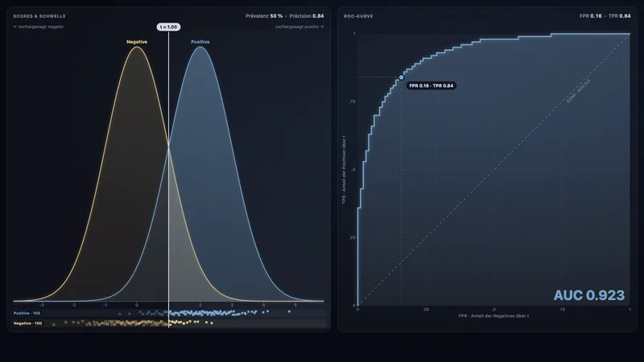This screenshot has height=362, width=644.
Task: Click the operating point marker on ROC curve
Action: pos(401,77)
